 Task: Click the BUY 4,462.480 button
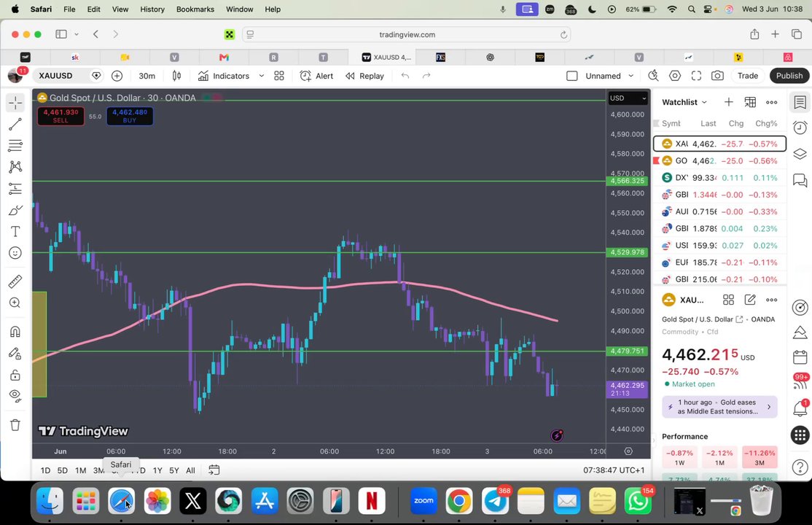[x=130, y=115]
